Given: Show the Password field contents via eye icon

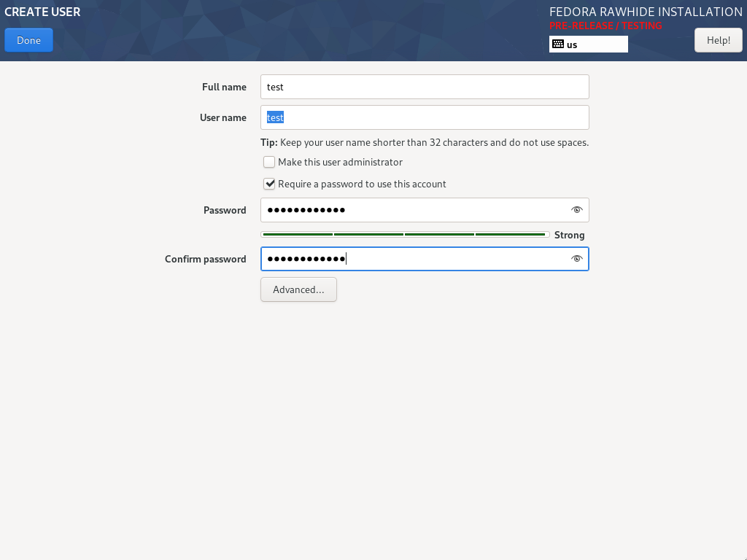Looking at the screenshot, I should point(576,210).
